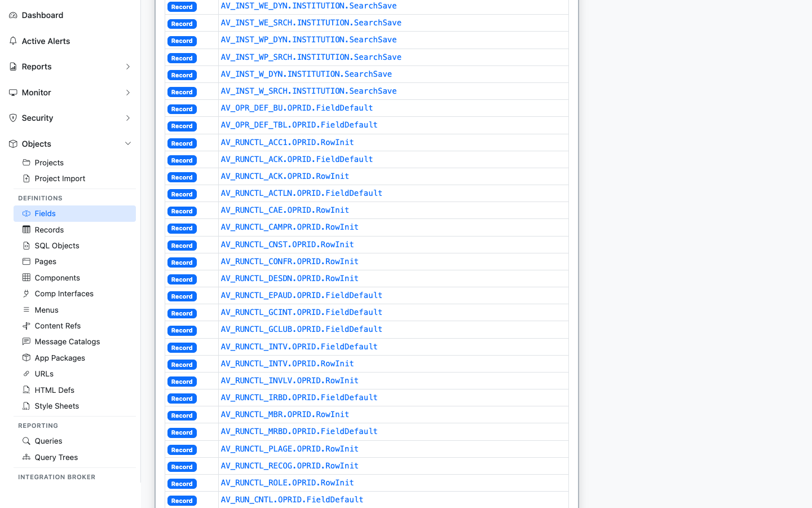Open AV_RUNCTL_DESDN.OPRID.RowInit link
This screenshot has height=508, width=812.
290,278
